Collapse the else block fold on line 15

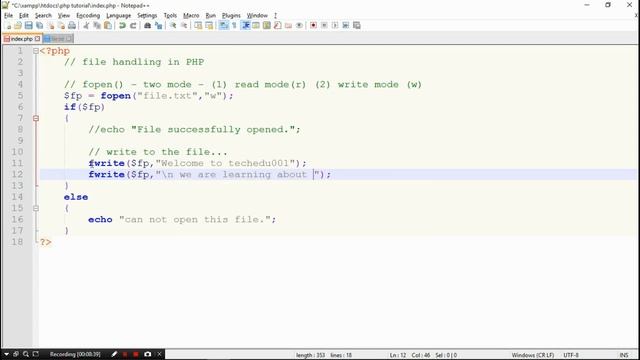coord(36,208)
